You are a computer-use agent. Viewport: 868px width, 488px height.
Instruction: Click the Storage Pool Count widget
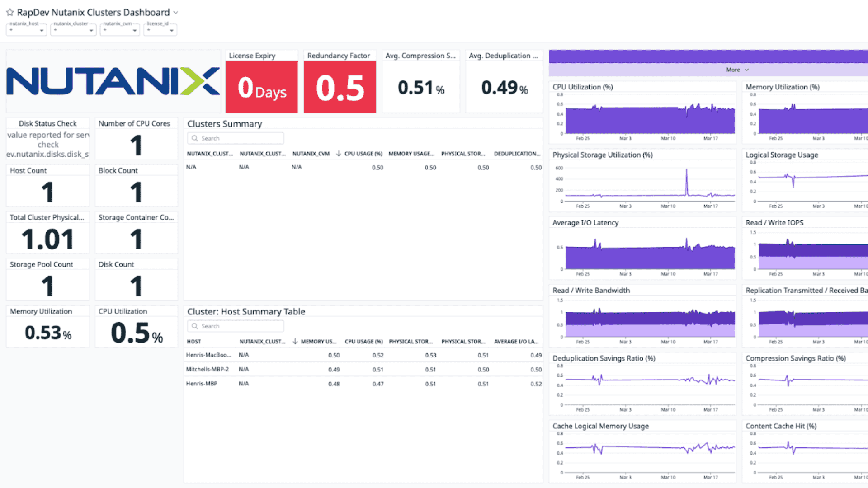point(48,280)
